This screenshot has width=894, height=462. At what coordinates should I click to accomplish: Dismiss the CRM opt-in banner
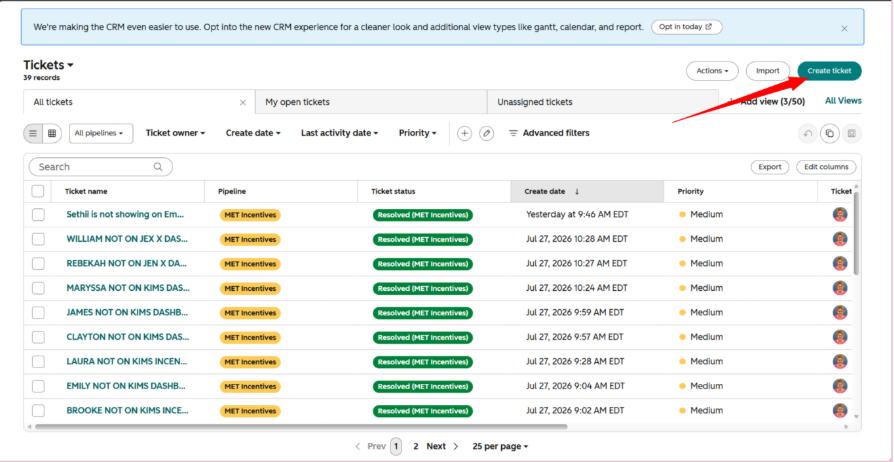point(844,29)
